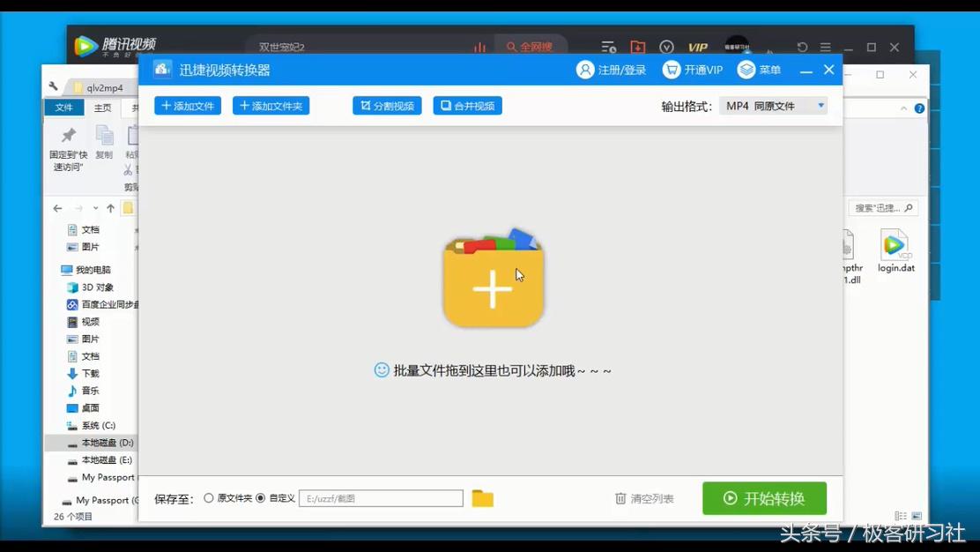Screen dimensions: 980x552
Task: Expand the 输出格式 MP4 dropdown
Action: (x=774, y=106)
